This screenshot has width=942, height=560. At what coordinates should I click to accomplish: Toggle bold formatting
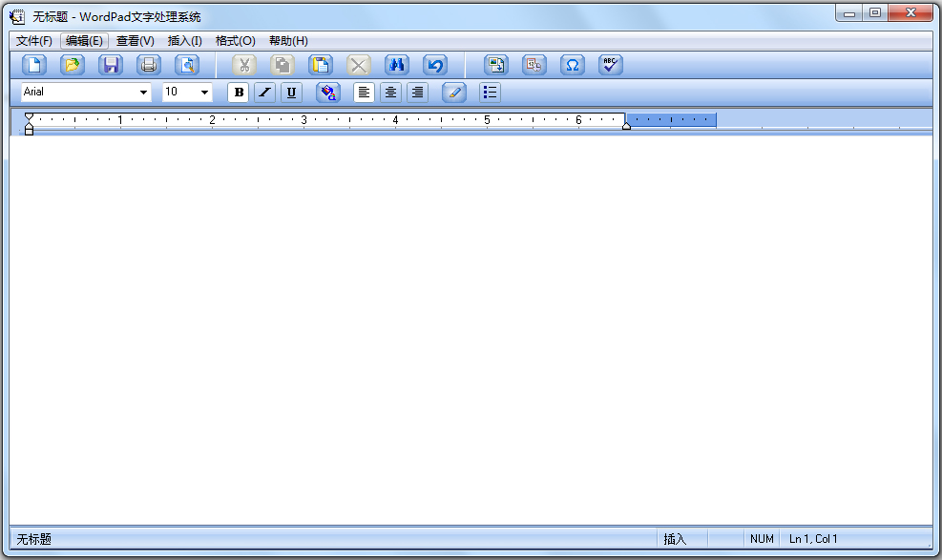(x=239, y=93)
